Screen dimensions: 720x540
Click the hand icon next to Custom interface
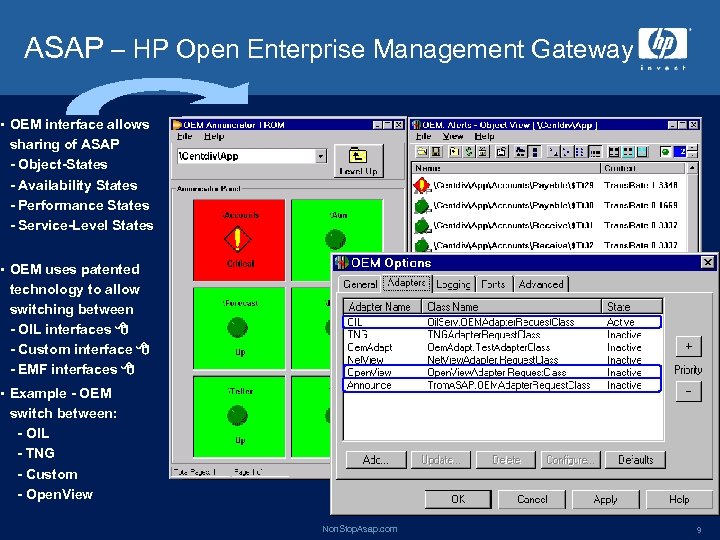pyautogui.click(x=143, y=349)
